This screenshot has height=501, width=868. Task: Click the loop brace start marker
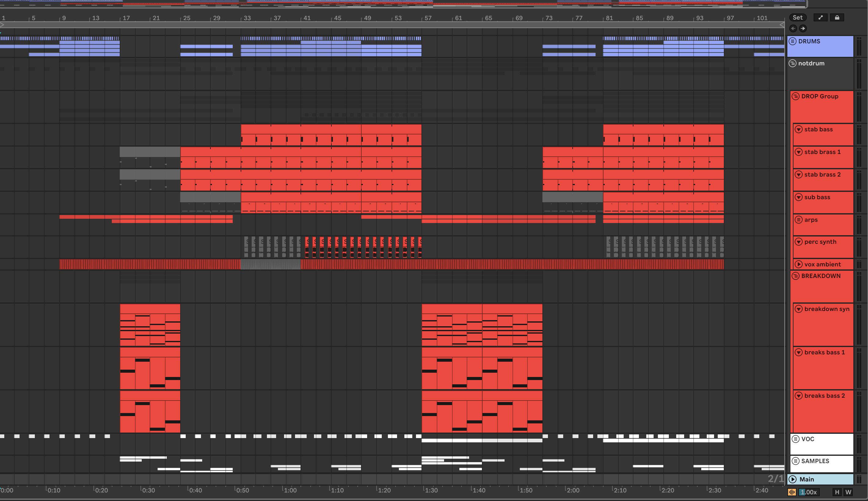2,25
